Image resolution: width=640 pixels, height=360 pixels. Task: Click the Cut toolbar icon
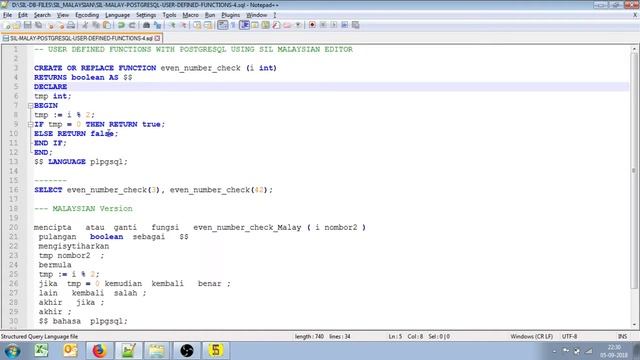click(x=85, y=25)
